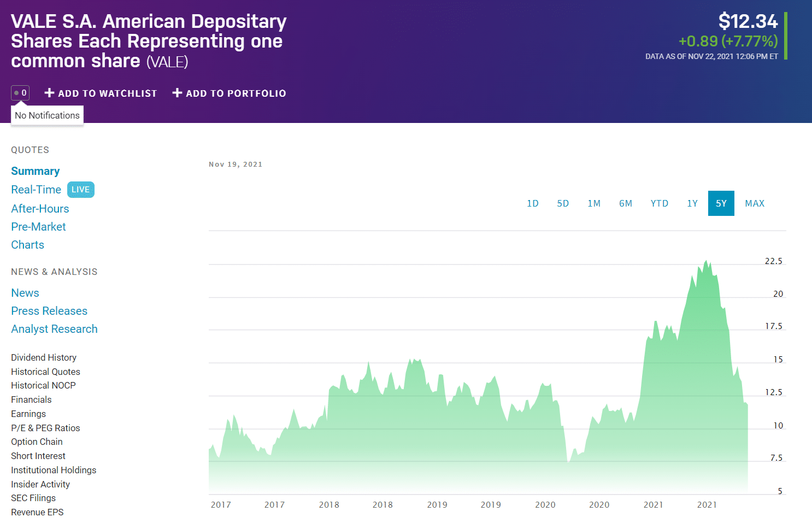Click the data timestamp Nov 22, 2021
The height and width of the screenshot is (523, 812).
tap(711, 56)
